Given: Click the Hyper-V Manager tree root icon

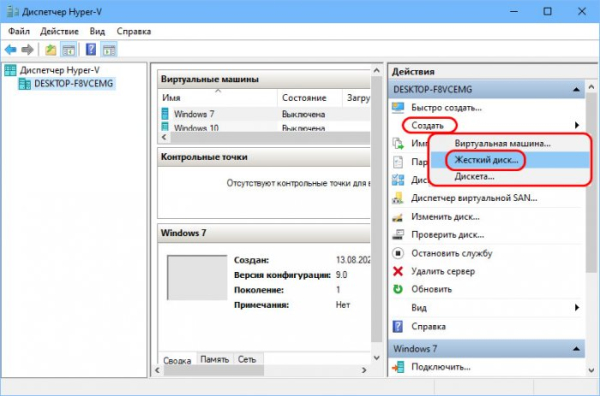Looking at the screenshot, I should tap(10, 70).
